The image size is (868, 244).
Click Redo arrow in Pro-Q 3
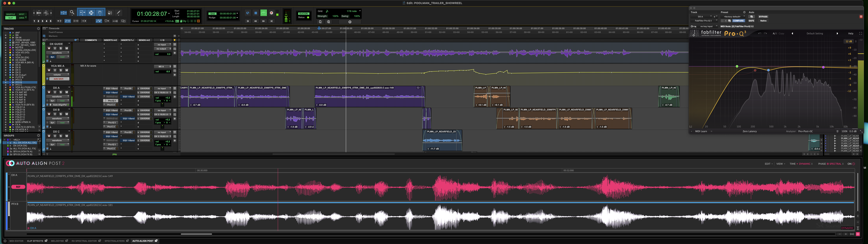click(766, 33)
